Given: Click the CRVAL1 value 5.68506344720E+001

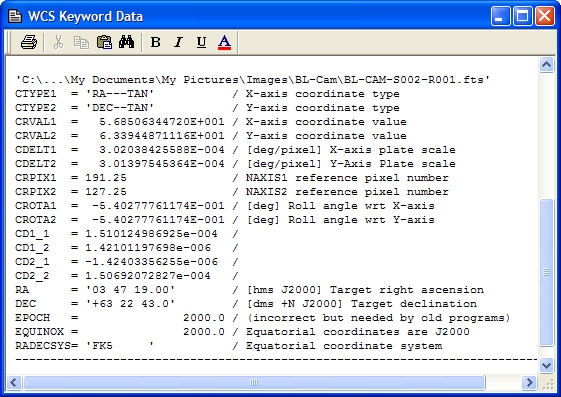Looking at the screenshot, I should [162, 122].
